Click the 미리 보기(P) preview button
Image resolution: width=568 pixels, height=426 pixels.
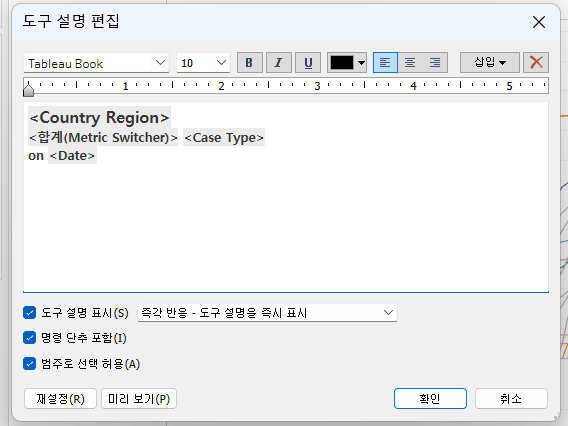(x=139, y=398)
